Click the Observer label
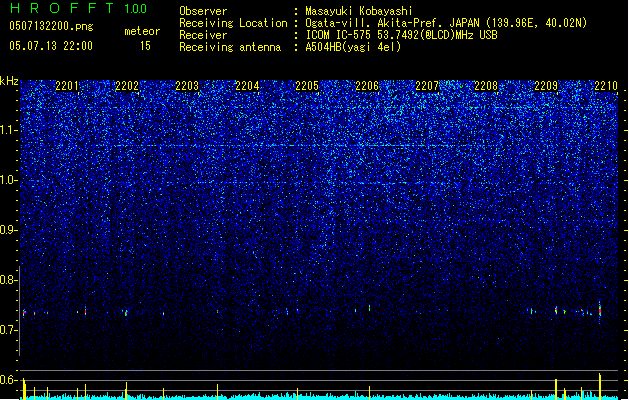This screenshot has height=400, width=629. click(203, 11)
